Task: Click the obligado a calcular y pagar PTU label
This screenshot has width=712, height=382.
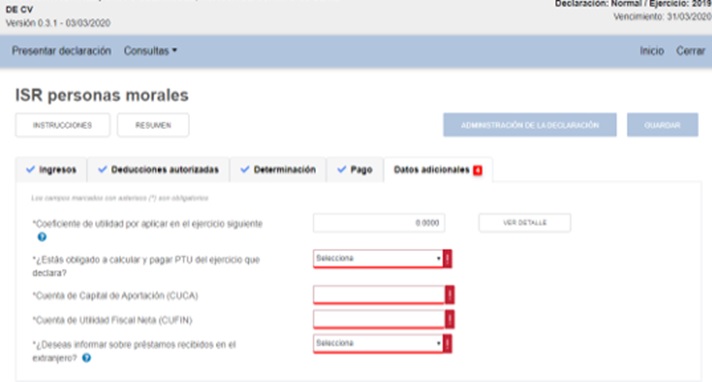Action: click(146, 266)
